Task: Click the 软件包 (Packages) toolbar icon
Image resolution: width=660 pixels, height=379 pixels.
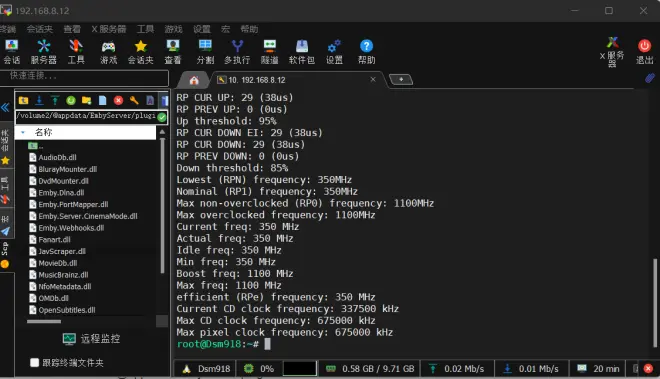Action: click(302, 51)
